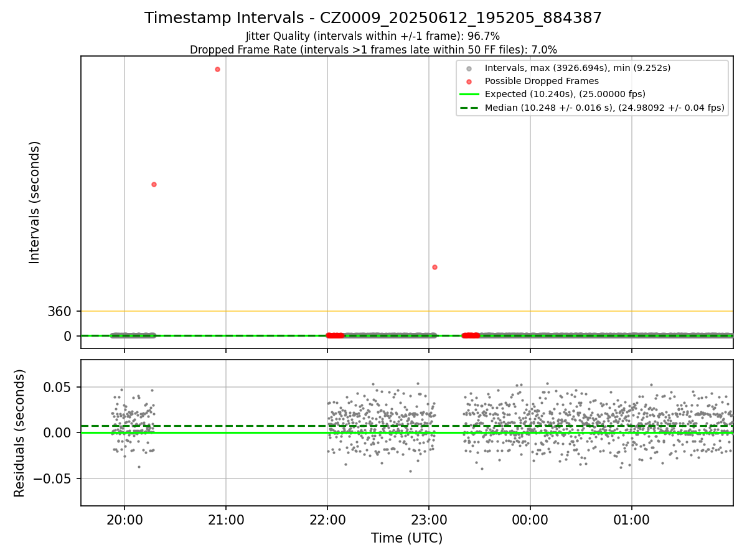Select the red dropped-frame point after 20:00
This screenshot has height=560, width=747.
[154, 184]
